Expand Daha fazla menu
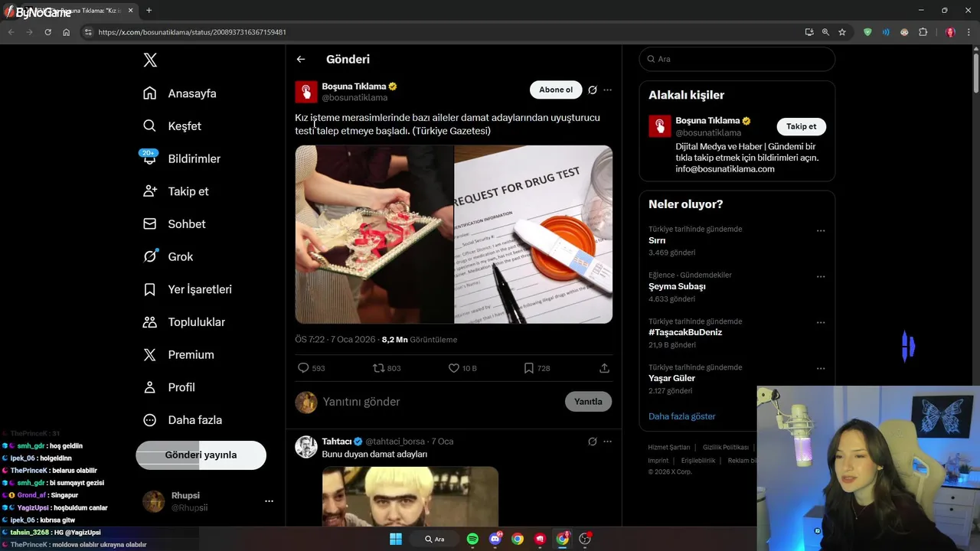The width and height of the screenshot is (980, 551). (x=183, y=420)
